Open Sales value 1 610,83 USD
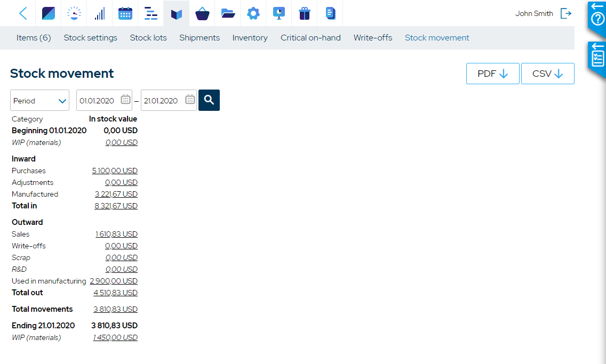 117,234
